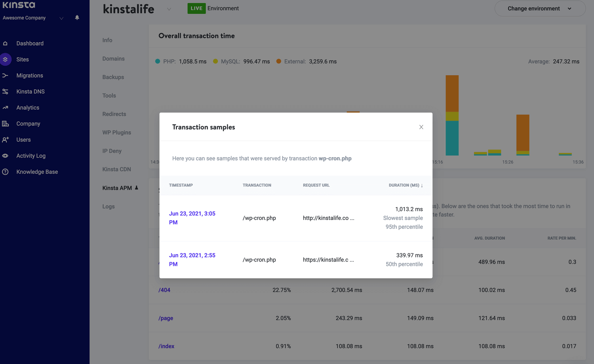This screenshot has height=364, width=594.
Task: Click the Timestamp column header
Action: 181,185
